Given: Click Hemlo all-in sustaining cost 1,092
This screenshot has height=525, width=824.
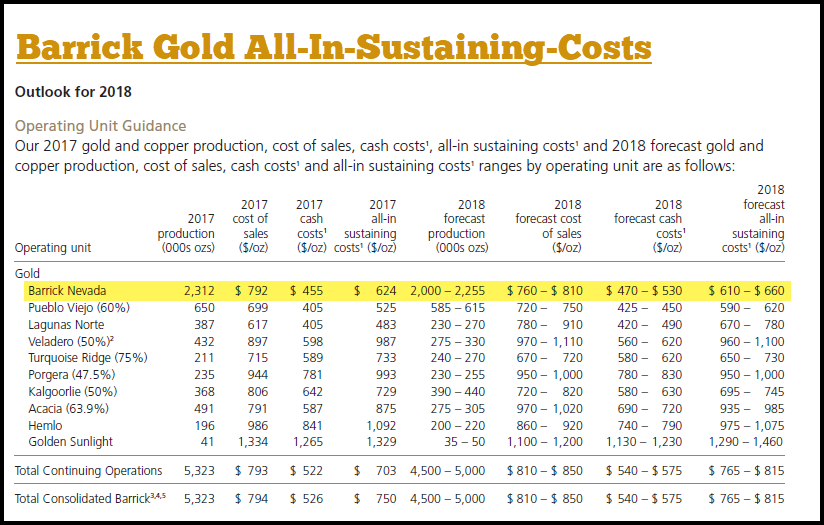Looking at the screenshot, I should pyautogui.click(x=382, y=425).
